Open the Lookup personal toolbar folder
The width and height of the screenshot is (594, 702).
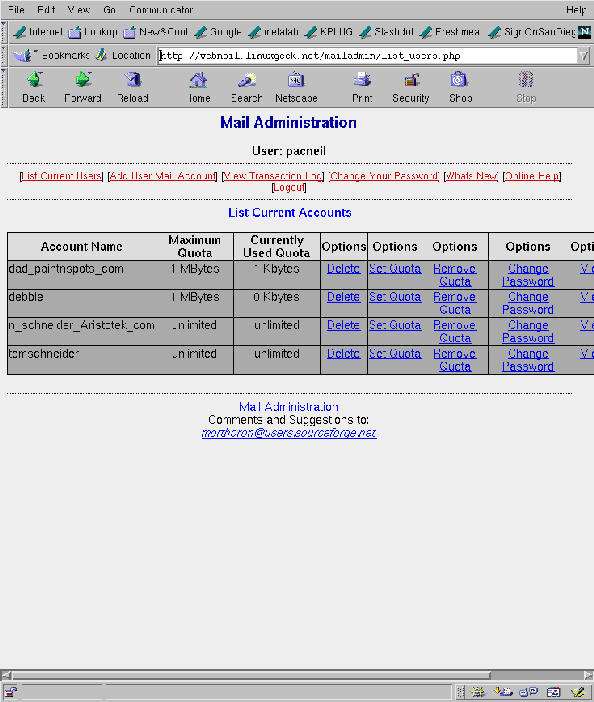coord(93,32)
